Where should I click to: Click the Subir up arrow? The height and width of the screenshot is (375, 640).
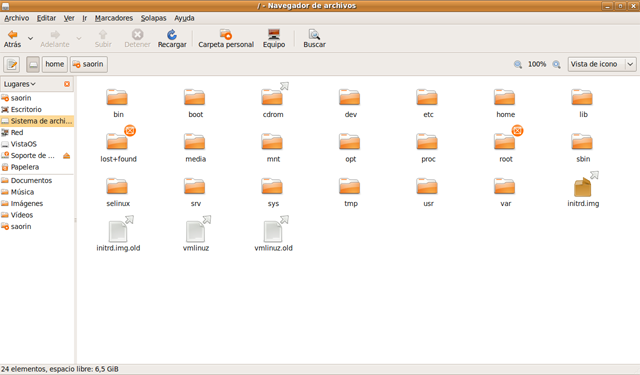coord(103,38)
